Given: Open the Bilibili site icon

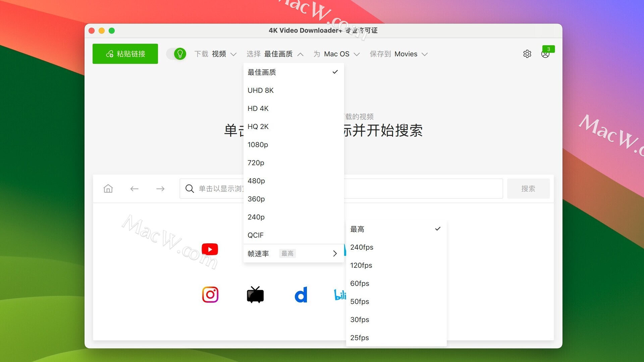Looking at the screenshot, I should pyautogui.click(x=340, y=295).
